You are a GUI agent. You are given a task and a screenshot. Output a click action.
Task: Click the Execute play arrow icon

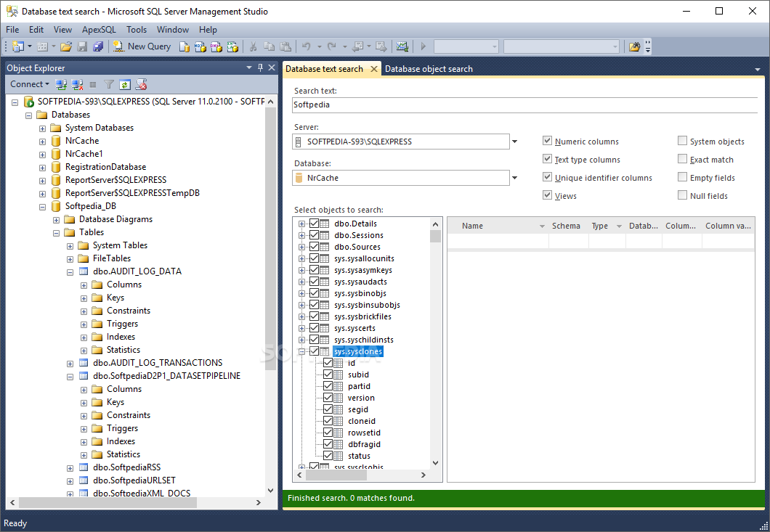click(423, 46)
